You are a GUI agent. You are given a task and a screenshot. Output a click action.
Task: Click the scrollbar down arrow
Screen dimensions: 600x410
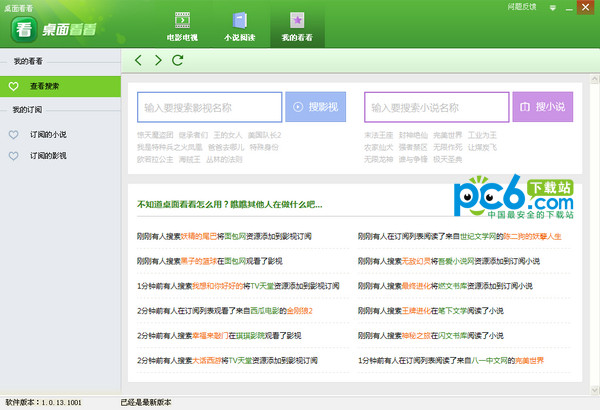click(595, 390)
